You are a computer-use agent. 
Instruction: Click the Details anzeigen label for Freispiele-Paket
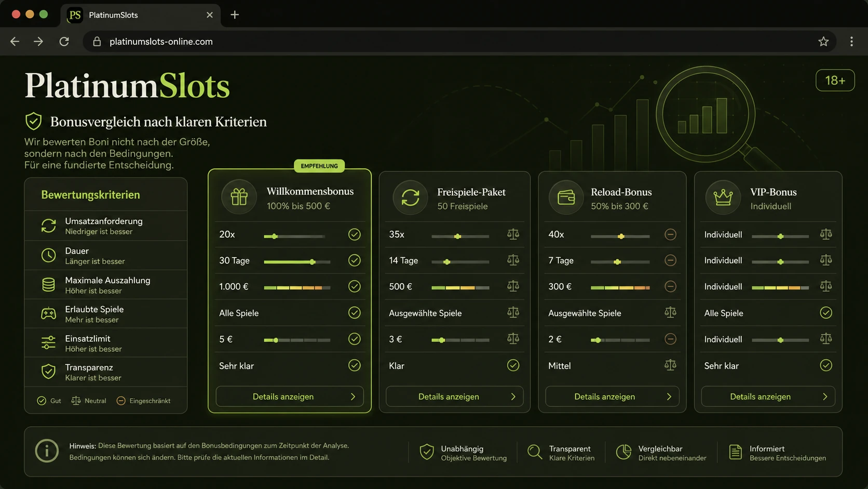point(449,397)
